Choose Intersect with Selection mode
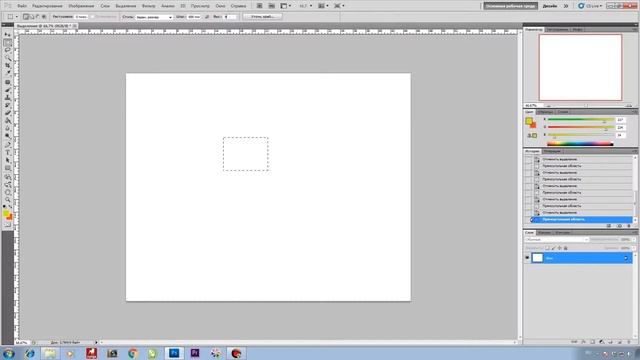Image resolution: width=640 pixels, height=360 pixels. [x=44, y=17]
